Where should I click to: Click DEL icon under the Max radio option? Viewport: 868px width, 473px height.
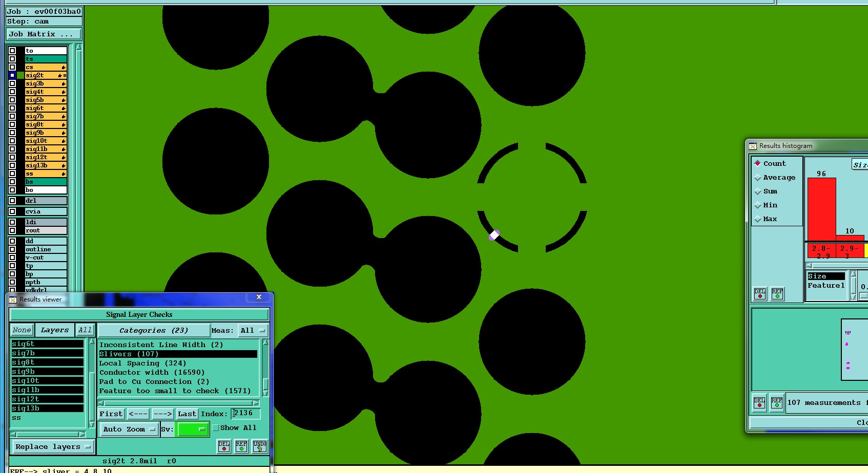click(760, 294)
